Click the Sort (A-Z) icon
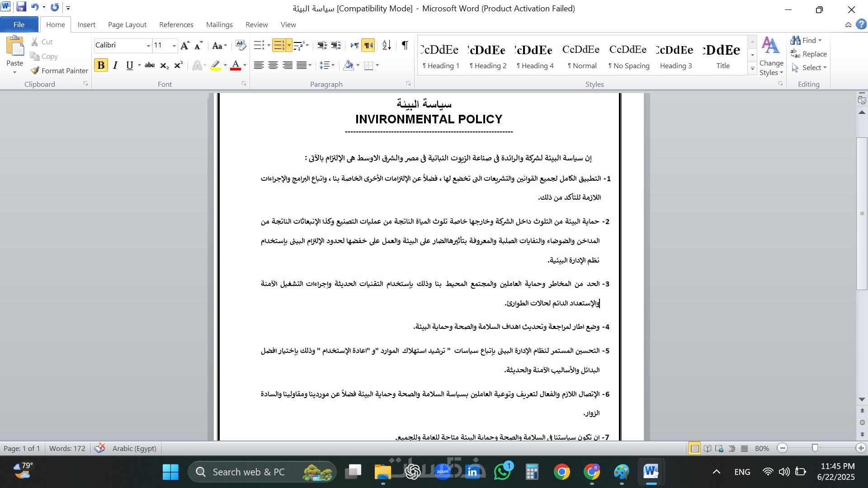This screenshot has width=868, height=488. tap(386, 45)
